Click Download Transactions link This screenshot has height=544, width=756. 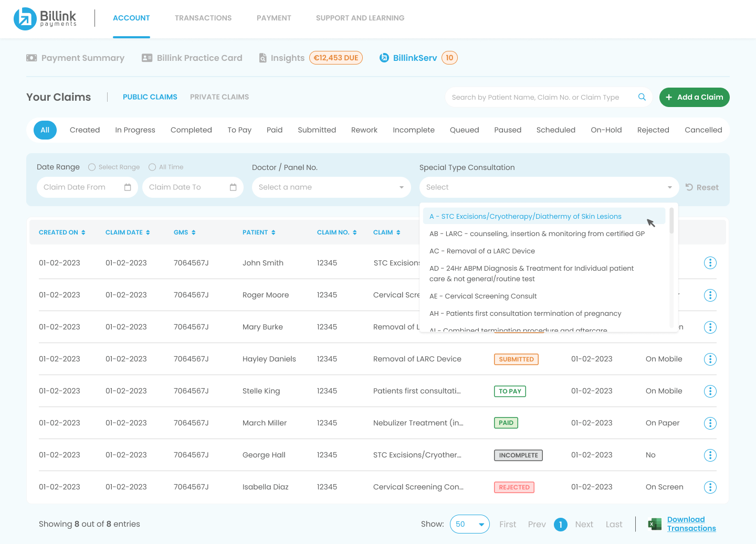[691, 524]
